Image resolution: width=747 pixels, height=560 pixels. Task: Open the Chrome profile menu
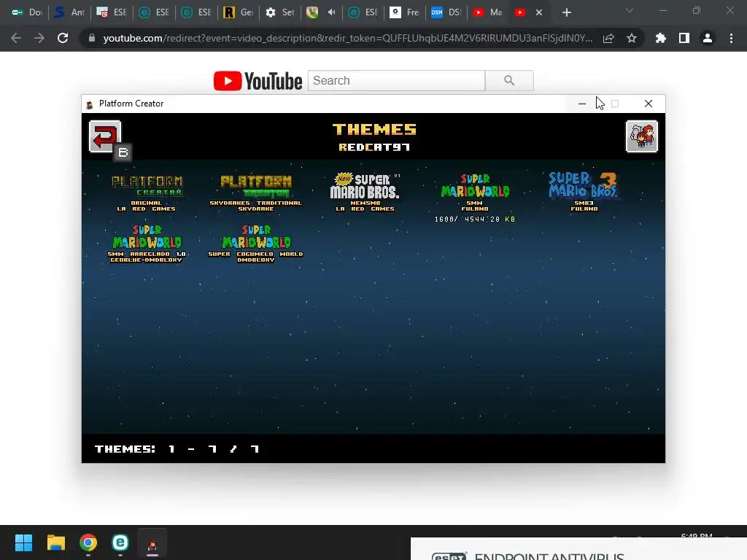tap(708, 38)
